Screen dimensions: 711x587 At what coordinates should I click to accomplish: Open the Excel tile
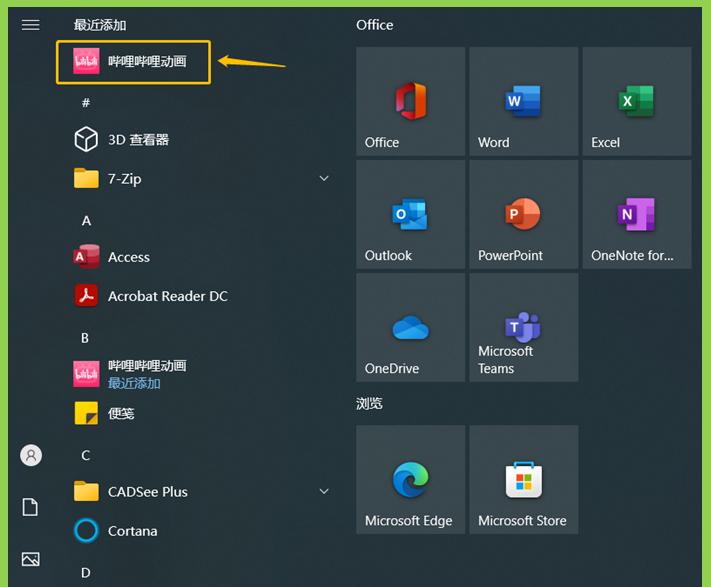click(637, 101)
